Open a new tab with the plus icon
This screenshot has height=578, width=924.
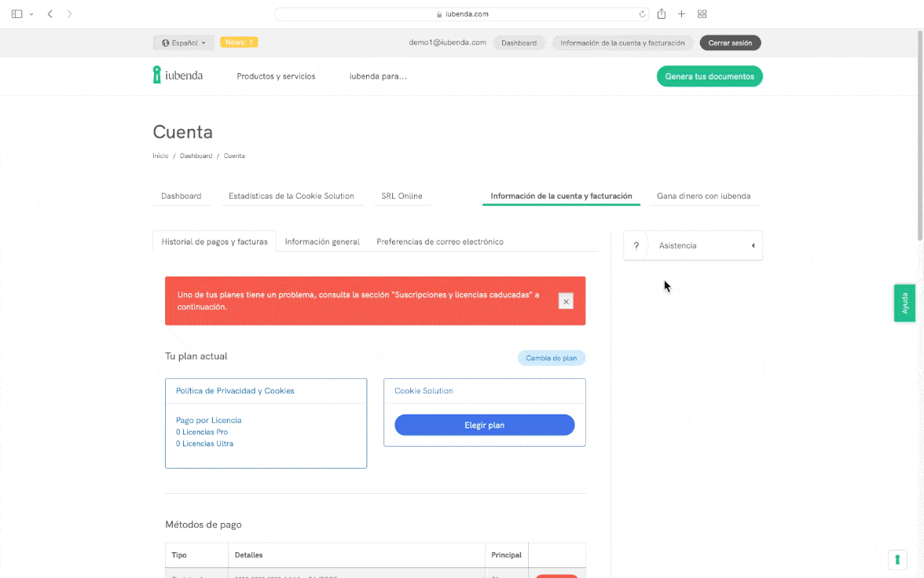point(681,14)
